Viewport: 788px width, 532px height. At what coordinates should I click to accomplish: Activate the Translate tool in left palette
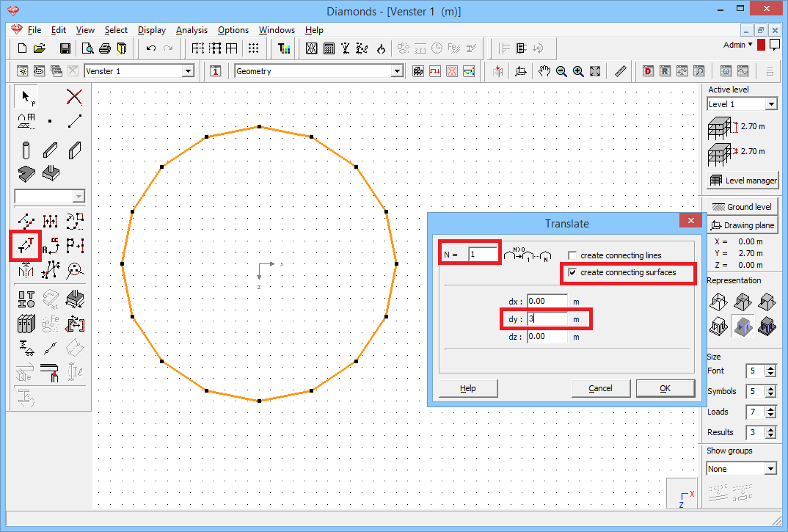tap(26, 246)
